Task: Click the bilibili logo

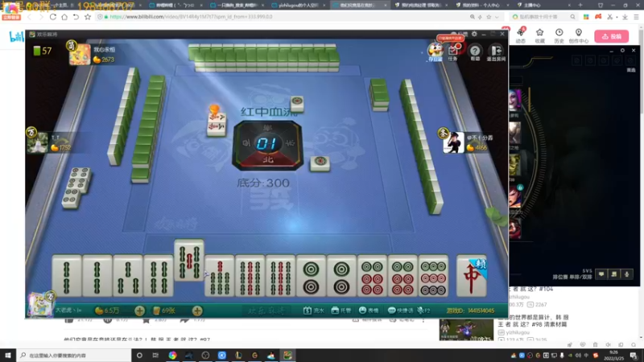Action: coord(16,37)
